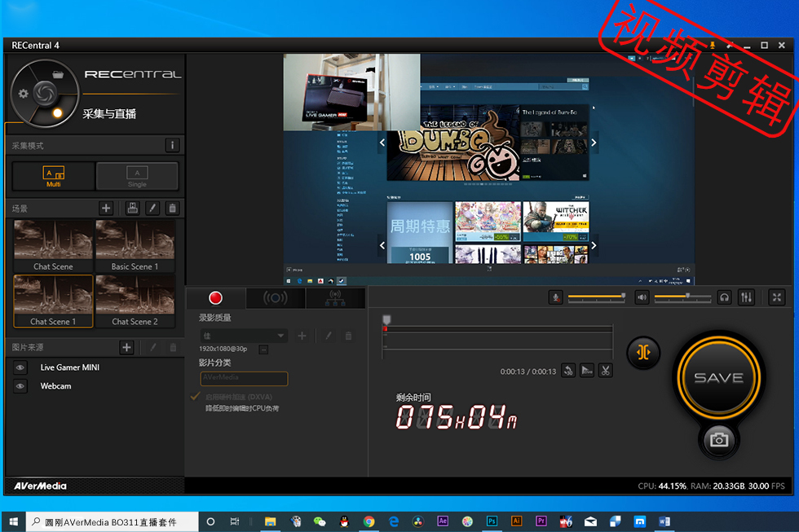Click the big SAVE button
The height and width of the screenshot is (532, 799).
point(718,378)
